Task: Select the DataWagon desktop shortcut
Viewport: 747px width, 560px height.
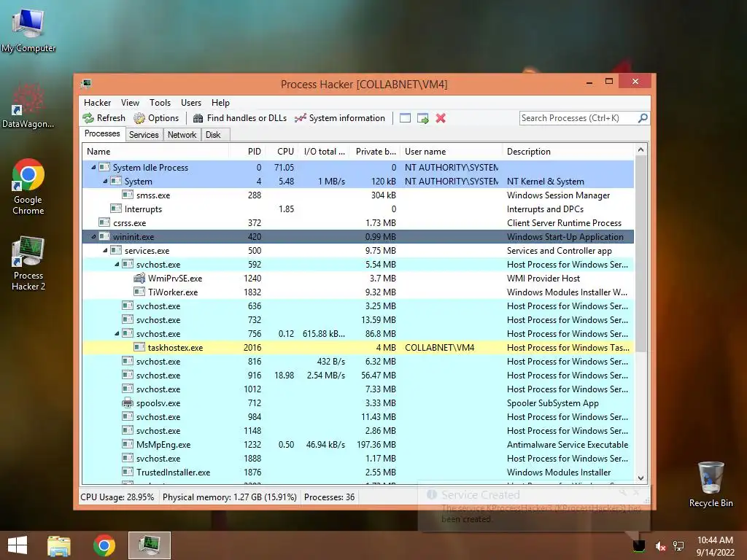Action: 28,106
